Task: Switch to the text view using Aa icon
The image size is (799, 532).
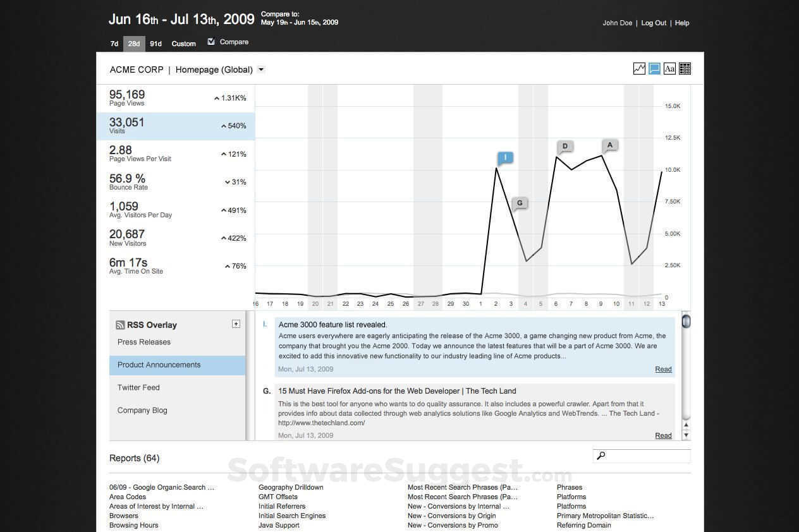Action: pyautogui.click(x=669, y=68)
